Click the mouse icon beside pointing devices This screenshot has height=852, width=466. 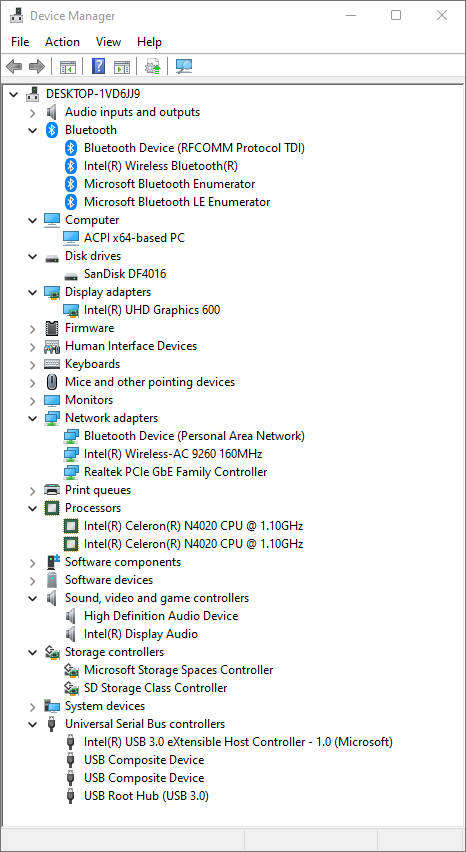click(x=52, y=382)
